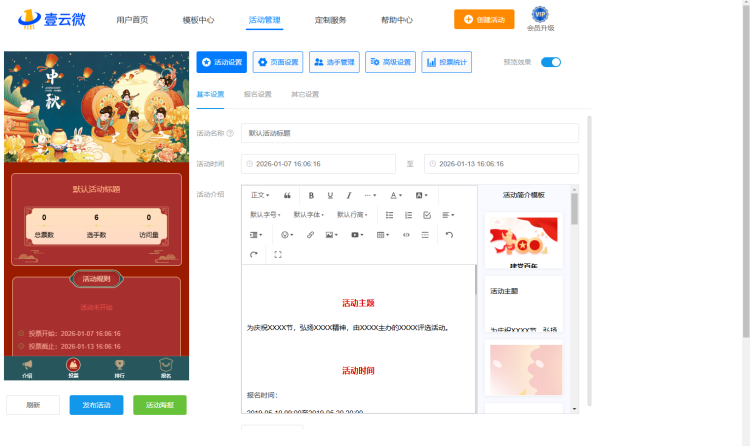Open the 排行 ranking tab in the preview
Screen dimensions: 750x446
tap(120, 368)
